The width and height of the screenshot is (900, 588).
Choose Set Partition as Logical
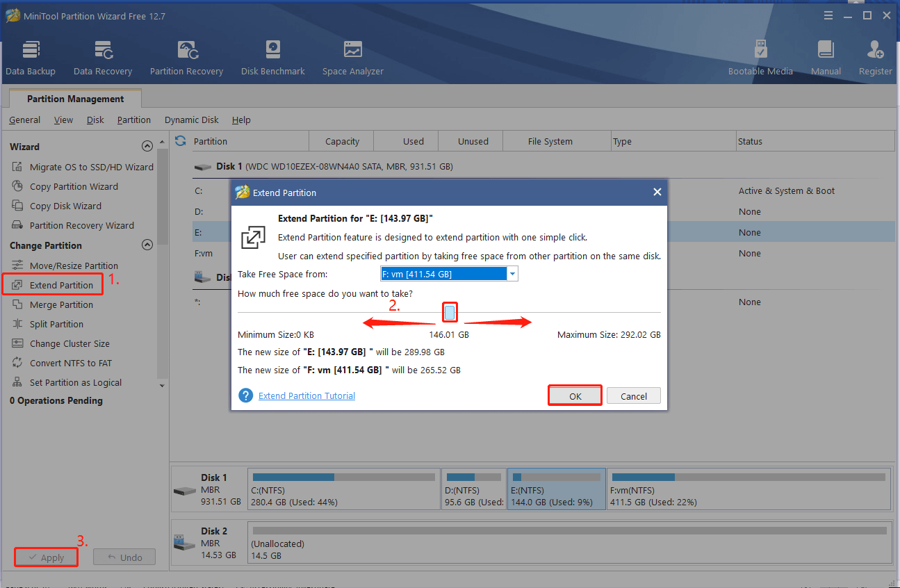point(67,382)
